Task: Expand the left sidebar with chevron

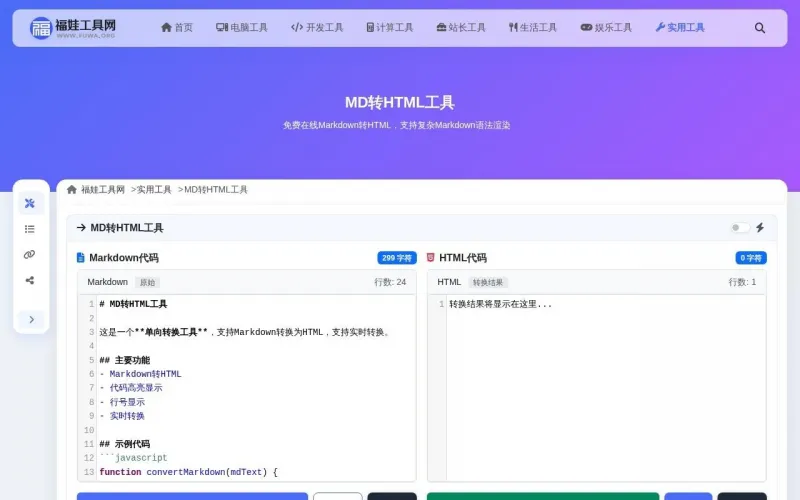Action: click(x=32, y=319)
